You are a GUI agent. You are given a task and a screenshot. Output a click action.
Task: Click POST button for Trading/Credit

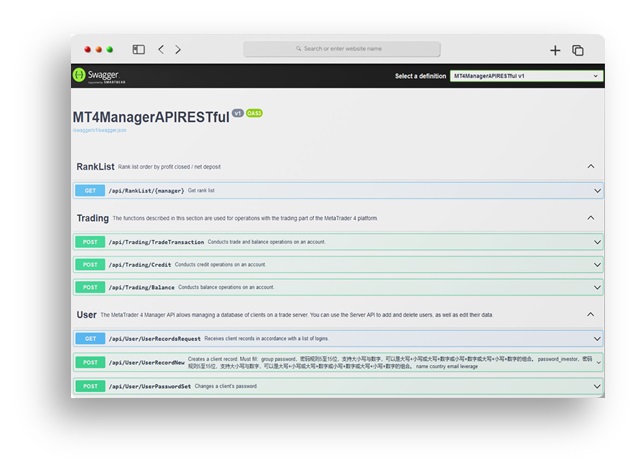click(x=90, y=265)
